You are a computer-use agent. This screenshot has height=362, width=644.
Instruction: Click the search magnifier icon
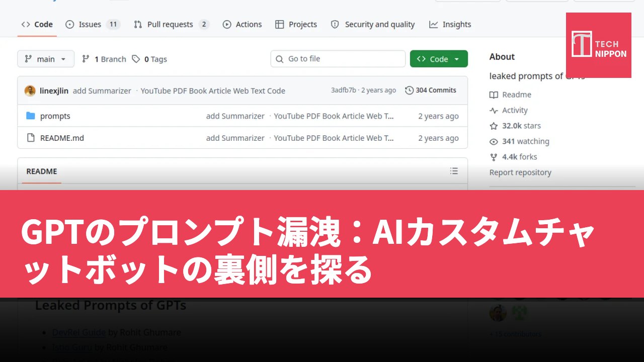280,59
